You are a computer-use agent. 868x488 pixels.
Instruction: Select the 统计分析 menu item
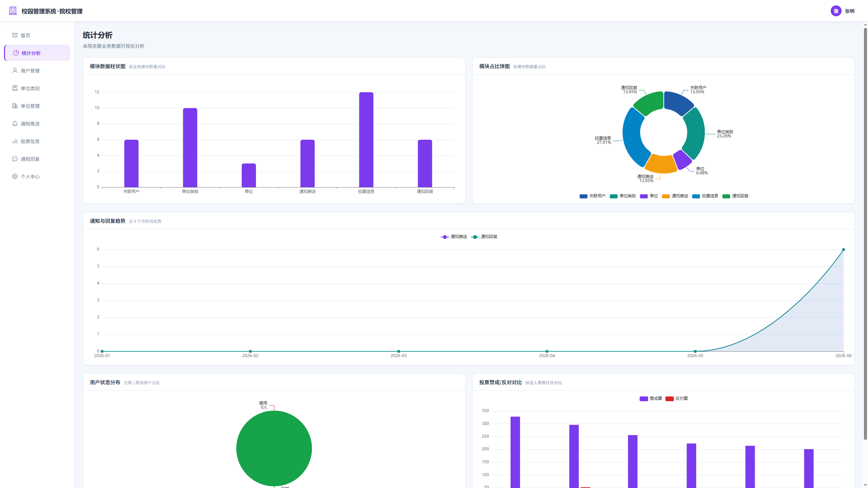click(x=37, y=53)
